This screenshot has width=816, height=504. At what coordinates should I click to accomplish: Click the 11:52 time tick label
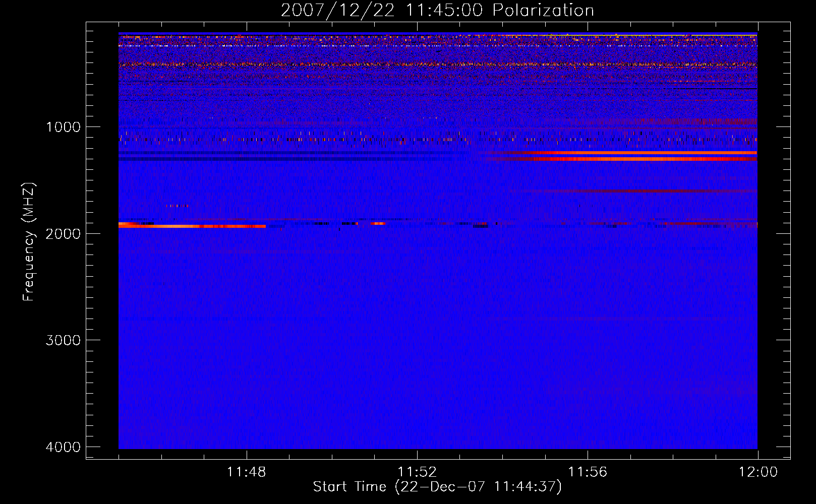[417, 472]
